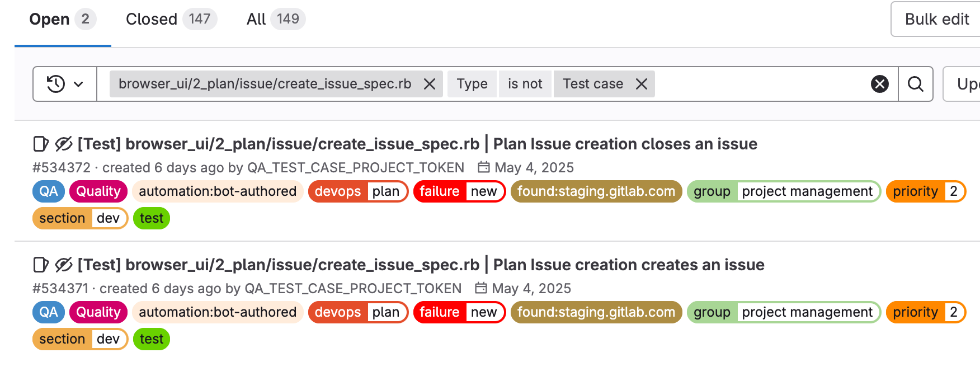Click the #534372 issue reference text
The height and width of the screenshot is (376, 980).
[x=62, y=168]
